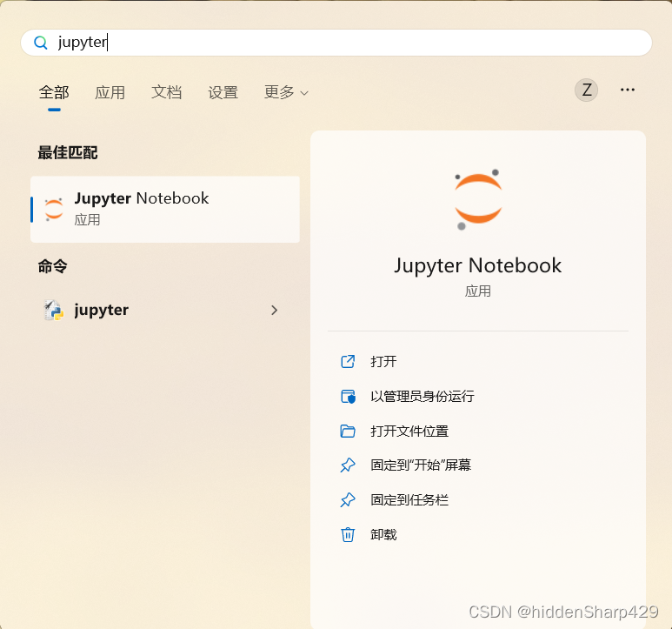Switch to the 设置 tab
This screenshot has height=629, width=672.
[223, 92]
